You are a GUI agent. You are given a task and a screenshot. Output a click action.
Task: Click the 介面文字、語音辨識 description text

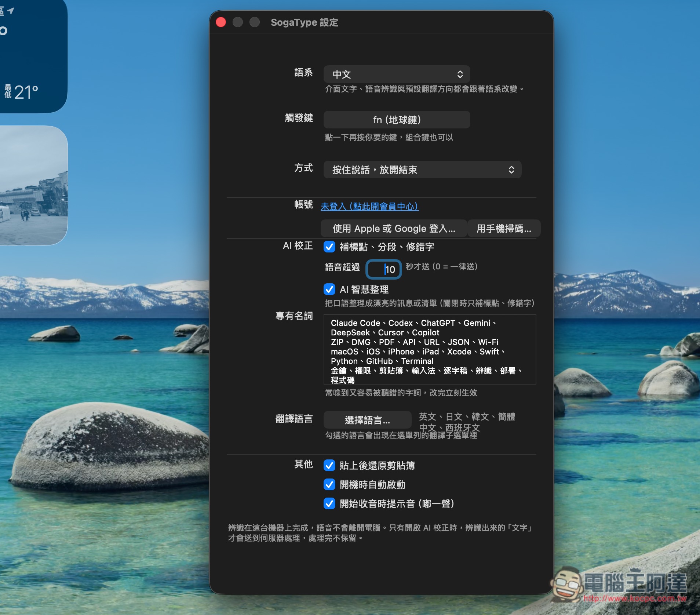click(x=424, y=89)
